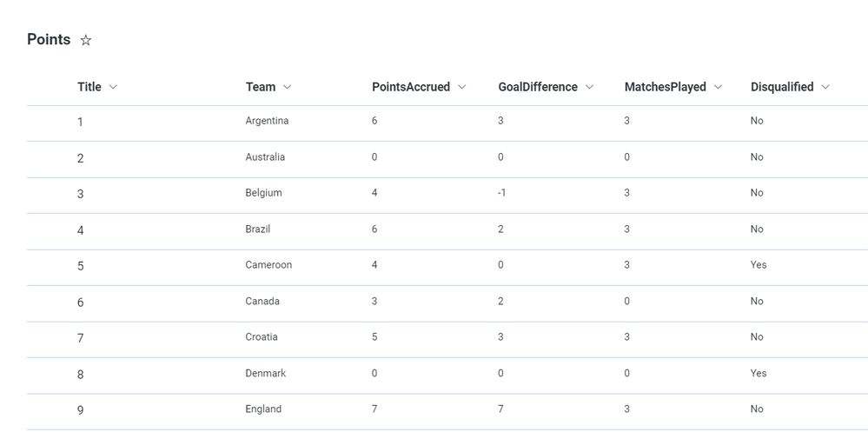Click the Team column header
Screen dimensions: 868x432
tap(261, 87)
